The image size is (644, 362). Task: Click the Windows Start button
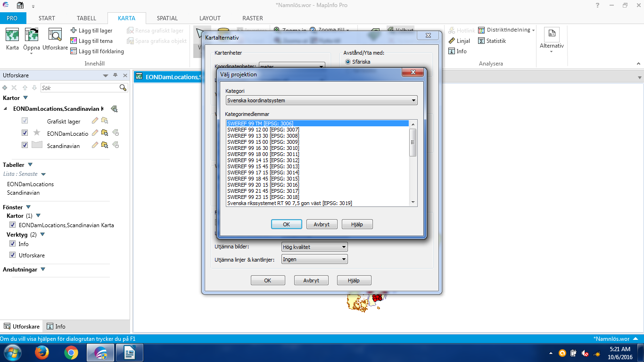(12, 353)
